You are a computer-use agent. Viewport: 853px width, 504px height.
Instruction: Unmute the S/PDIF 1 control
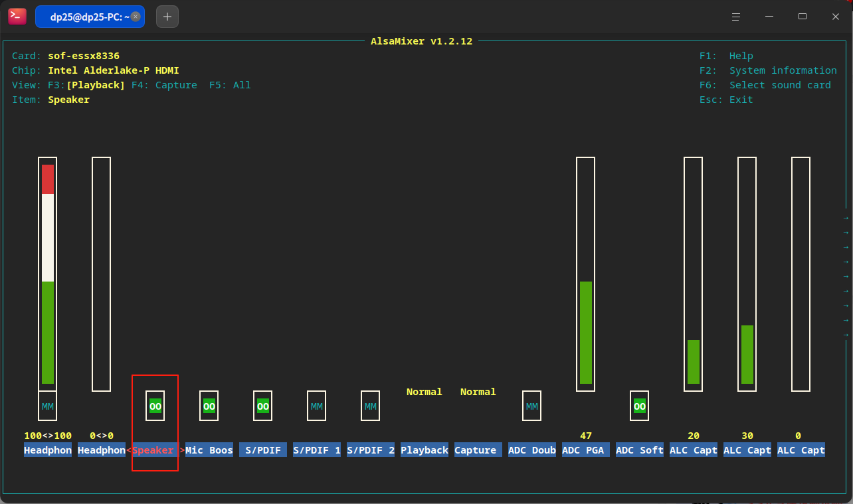(317, 406)
